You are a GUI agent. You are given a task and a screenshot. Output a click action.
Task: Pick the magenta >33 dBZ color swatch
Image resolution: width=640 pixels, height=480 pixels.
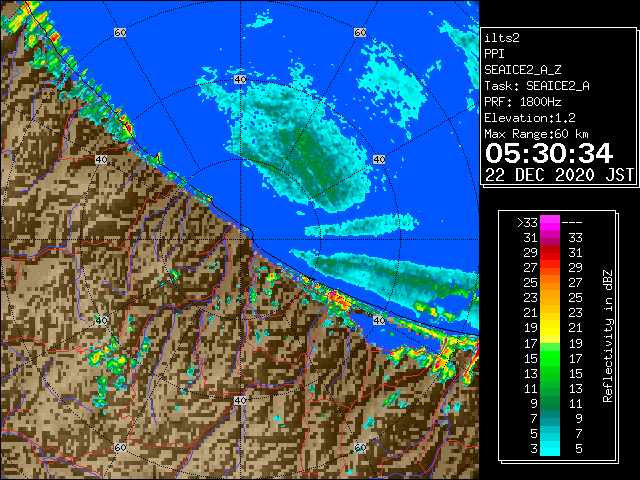pyautogui.click(x=550, y=223)
